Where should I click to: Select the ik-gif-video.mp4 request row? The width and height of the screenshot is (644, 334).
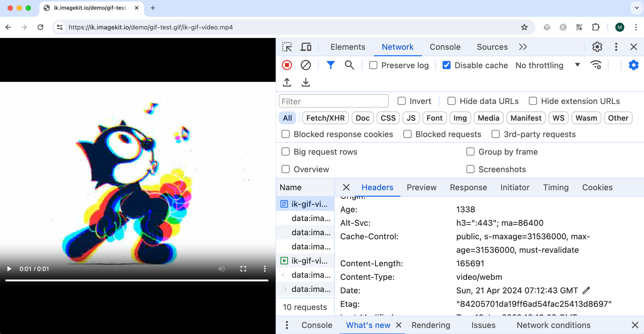[306, 204]
